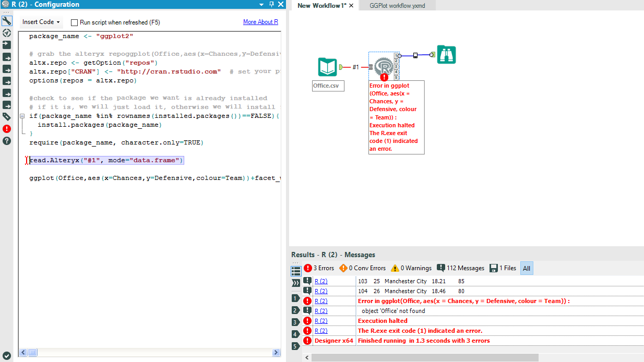
Task: Collapse the if-block code fold marker
Action: [x=22, y=116]
